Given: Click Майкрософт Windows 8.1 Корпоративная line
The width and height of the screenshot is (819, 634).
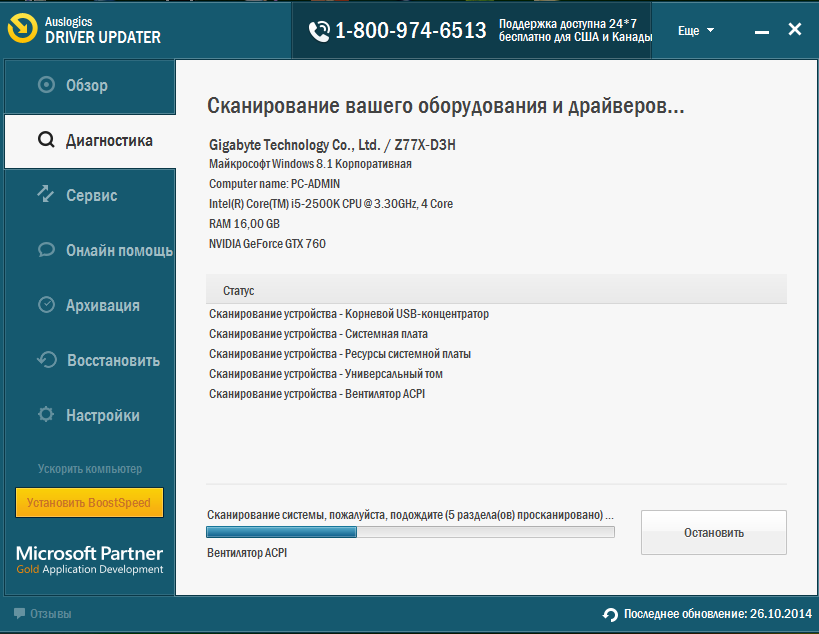Looking at the screenshot, I should tap(310, 164).
